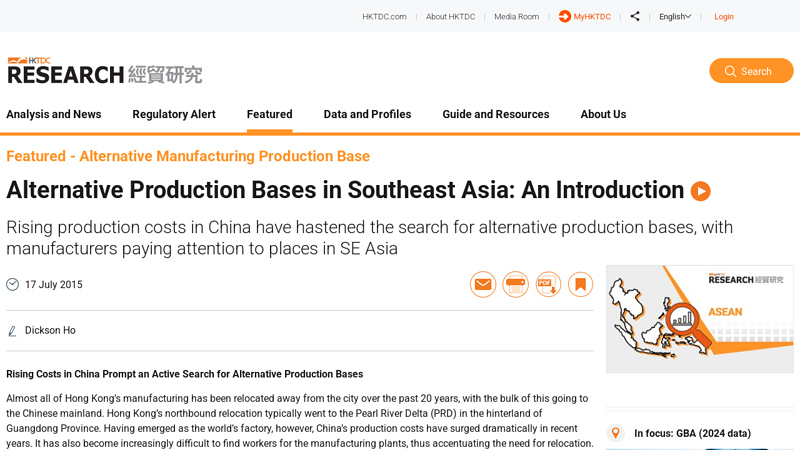Print the article with printer icon
Viewport: 800px width, 450px height.
tap(515, 284)
